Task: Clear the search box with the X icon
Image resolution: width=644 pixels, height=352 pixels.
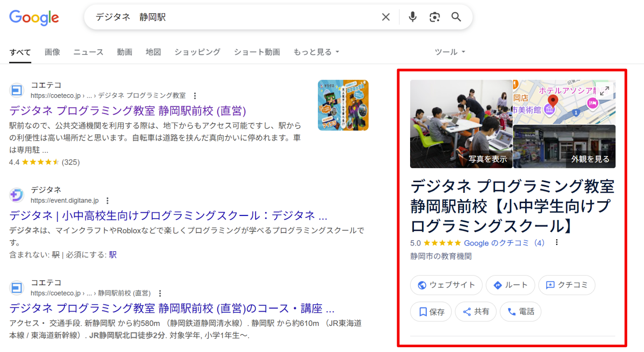Action: [x=386, y=17]
